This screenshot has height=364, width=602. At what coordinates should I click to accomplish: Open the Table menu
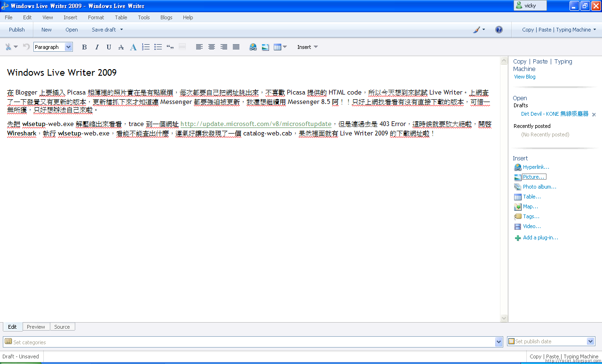pos(121,17)
